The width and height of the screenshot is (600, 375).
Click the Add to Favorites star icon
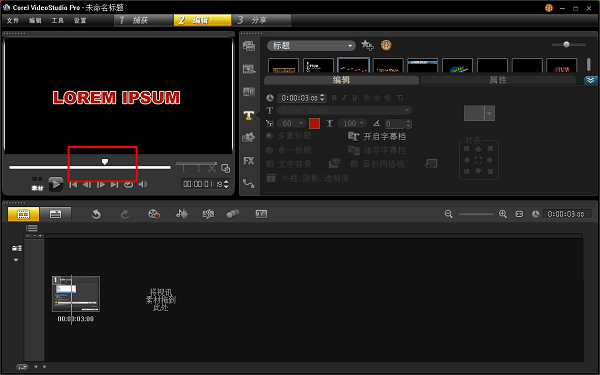[367, 45]
